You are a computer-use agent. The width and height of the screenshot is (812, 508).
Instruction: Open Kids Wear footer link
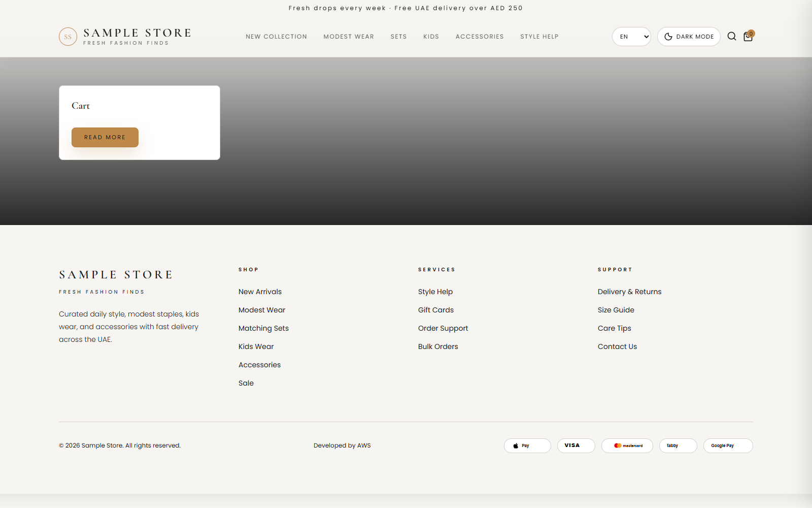[x=256, y=346]
